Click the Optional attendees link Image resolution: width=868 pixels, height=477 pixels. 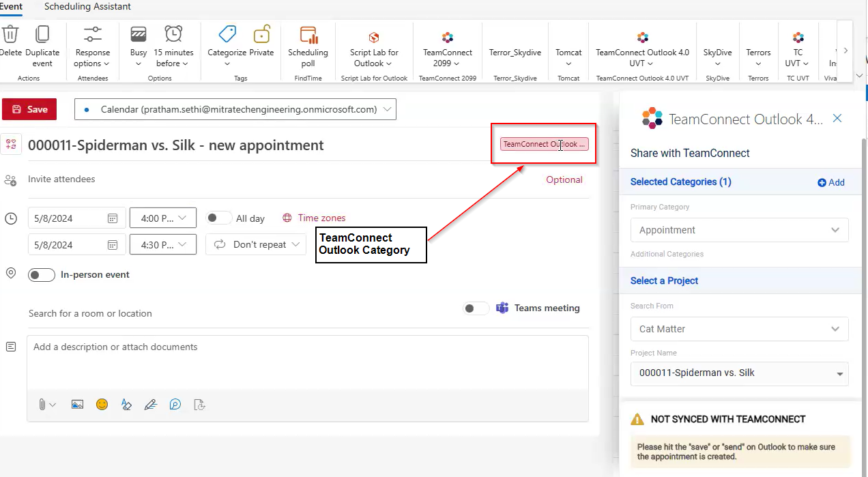coord(564,179)
